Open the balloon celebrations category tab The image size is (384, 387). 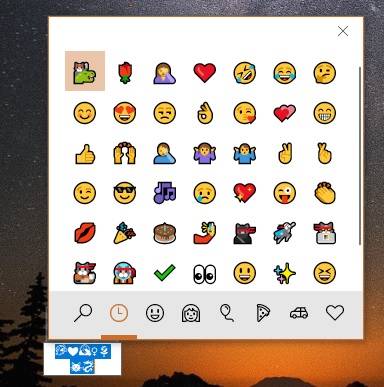pos(227,313)
